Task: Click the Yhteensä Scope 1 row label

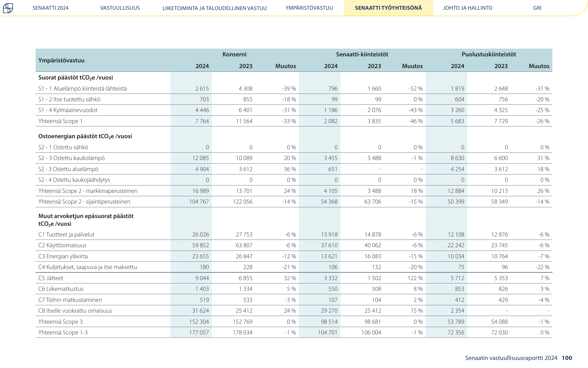Action: [x=60, y=121]
